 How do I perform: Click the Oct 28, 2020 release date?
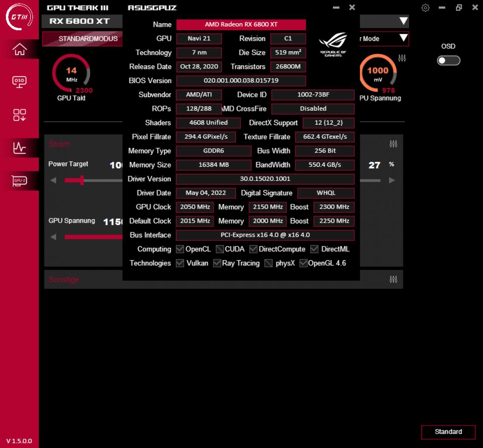tap(199, 66)
